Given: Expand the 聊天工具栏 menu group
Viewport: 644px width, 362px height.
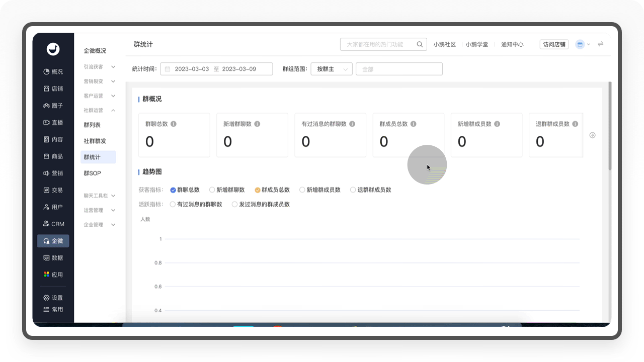Looking at the screenshot, I should pos(100,196).
